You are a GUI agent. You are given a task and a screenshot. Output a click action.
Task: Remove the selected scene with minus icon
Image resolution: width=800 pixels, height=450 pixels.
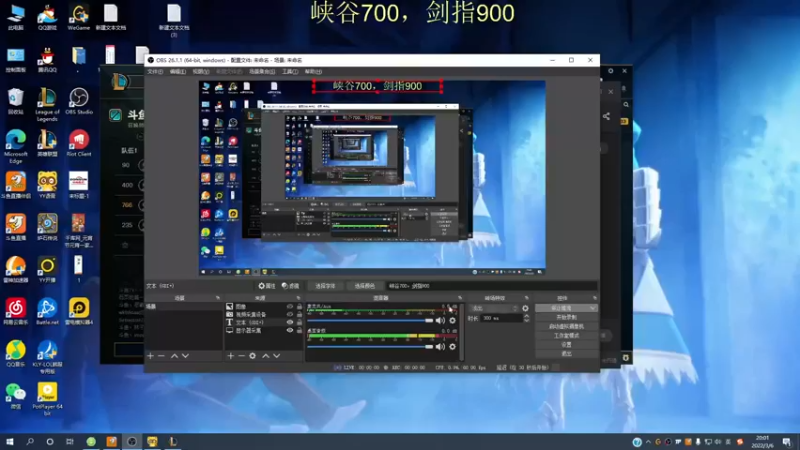[161, 356]
